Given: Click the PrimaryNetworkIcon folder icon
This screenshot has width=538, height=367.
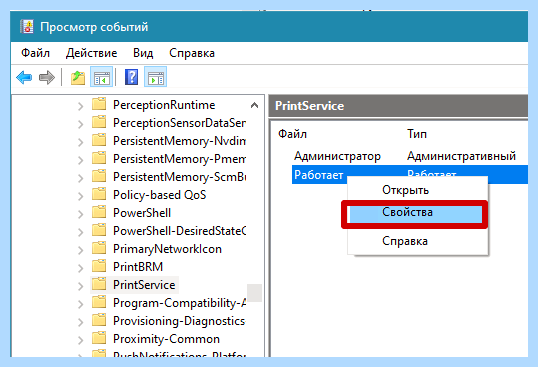Looking at the screenshot, I should [99, 248].
